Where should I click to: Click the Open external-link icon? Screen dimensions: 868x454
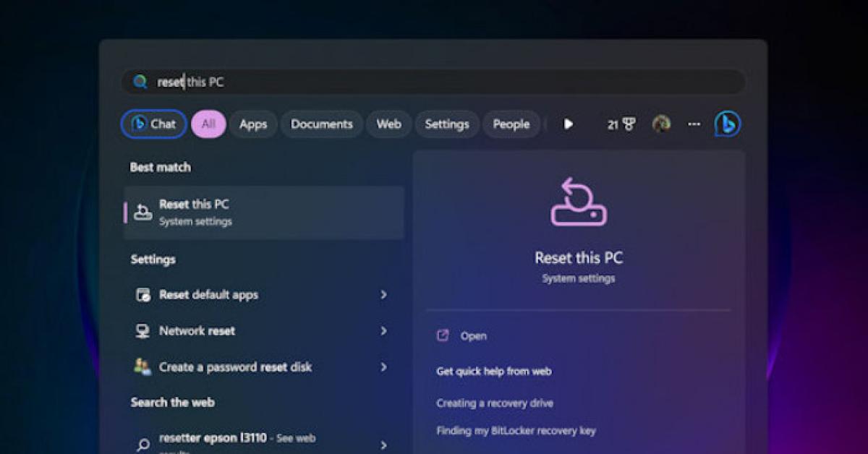pyautogui.click(x=443, y=335)
